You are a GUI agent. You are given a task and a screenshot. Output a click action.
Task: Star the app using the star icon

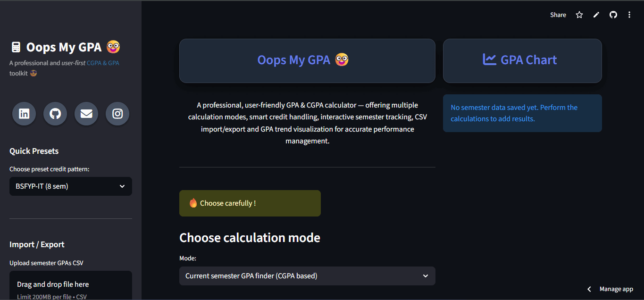click(579, 15)
